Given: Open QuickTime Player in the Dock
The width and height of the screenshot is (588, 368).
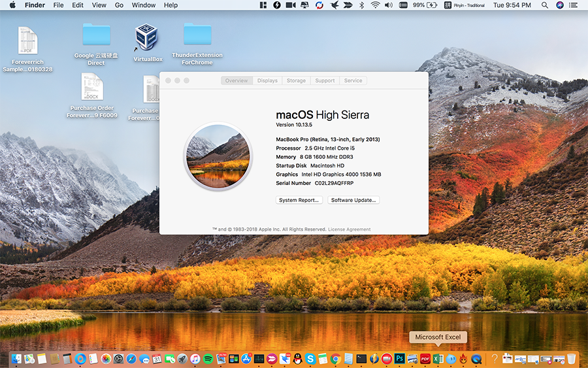Looking at the screenshot, I should 476,359.
